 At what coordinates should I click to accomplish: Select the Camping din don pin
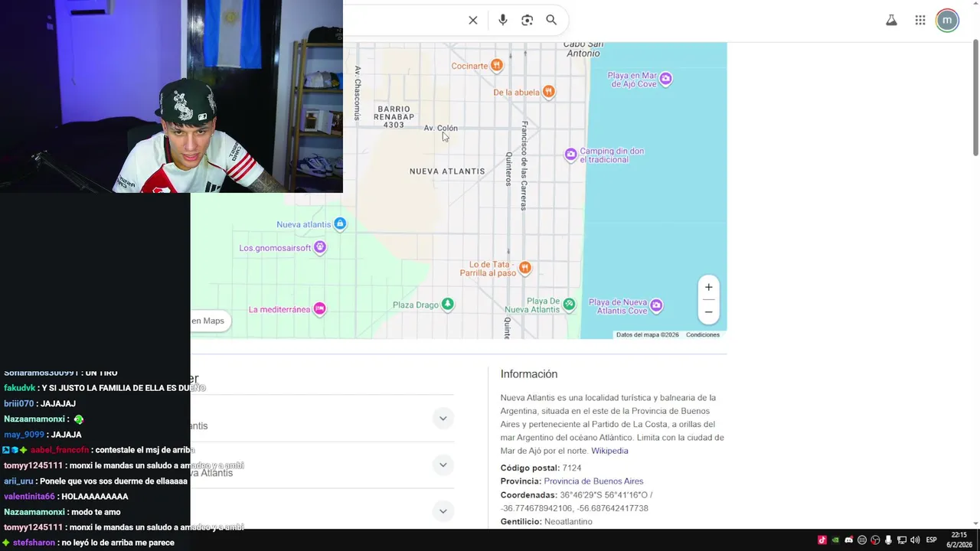click(x=570, y=155)
